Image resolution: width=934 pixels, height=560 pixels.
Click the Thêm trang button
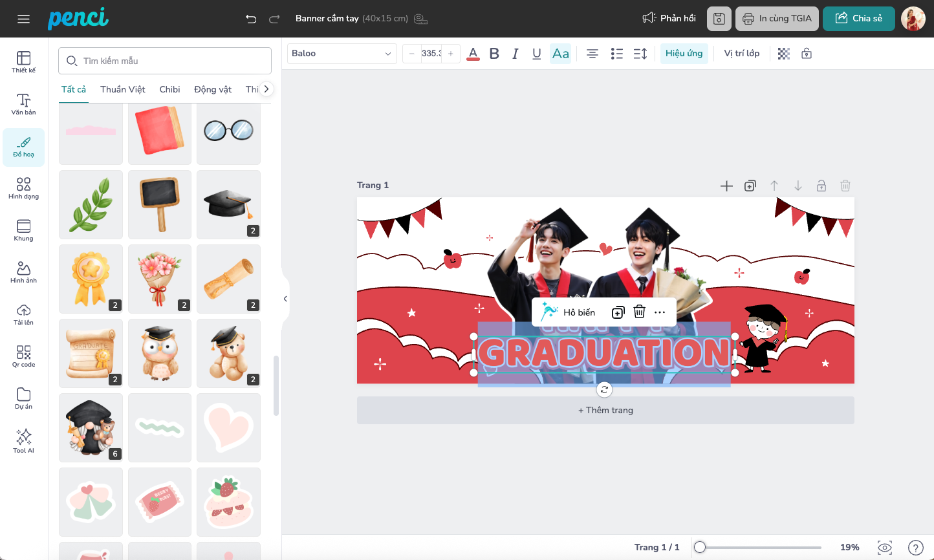coord(605,410)
